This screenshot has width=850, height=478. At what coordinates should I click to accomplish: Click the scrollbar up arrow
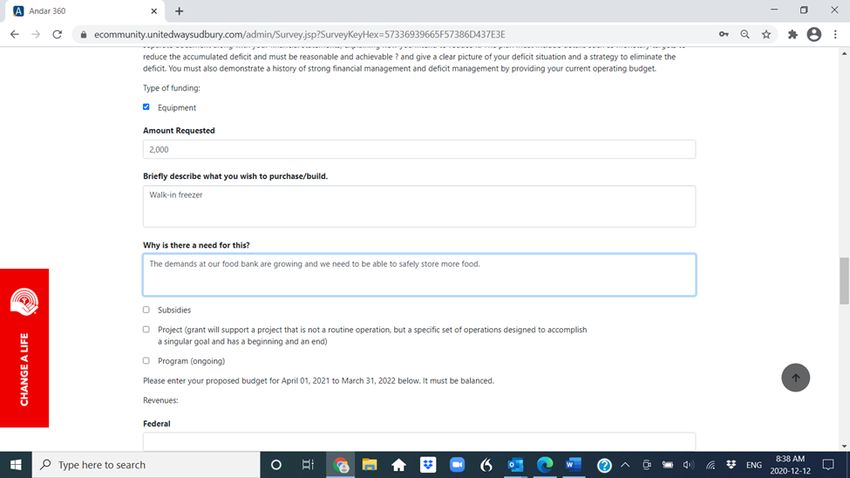[x=844, y=53]
